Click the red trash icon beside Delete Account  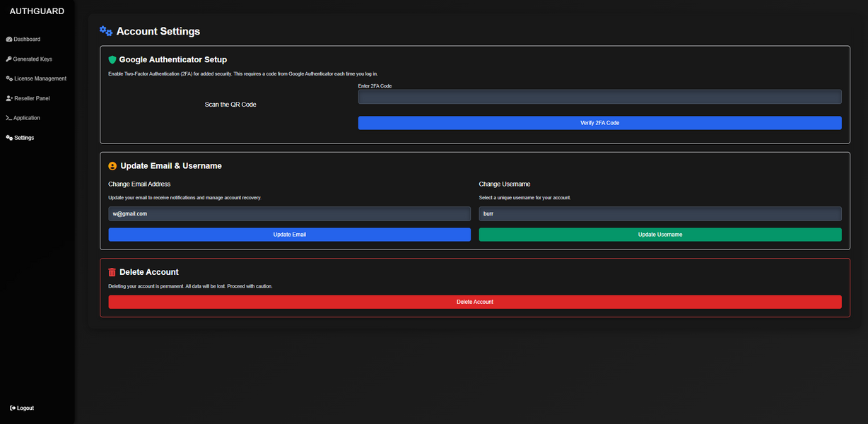pos(112,272)
